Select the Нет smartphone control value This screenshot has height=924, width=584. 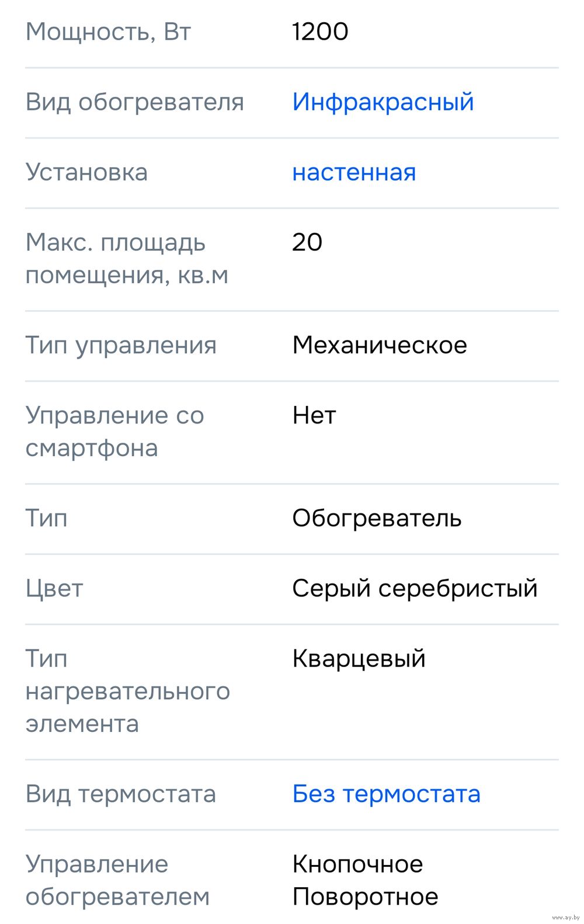coord(314,415)
